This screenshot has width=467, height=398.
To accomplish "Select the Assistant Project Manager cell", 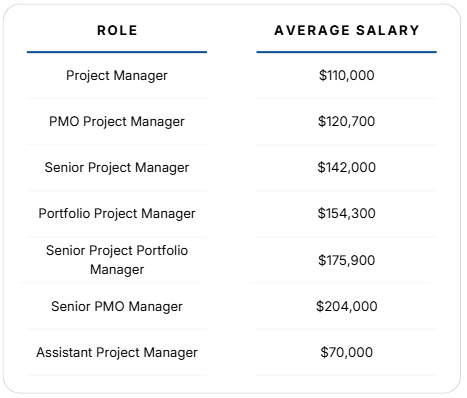I will click(x=117, y=352).
